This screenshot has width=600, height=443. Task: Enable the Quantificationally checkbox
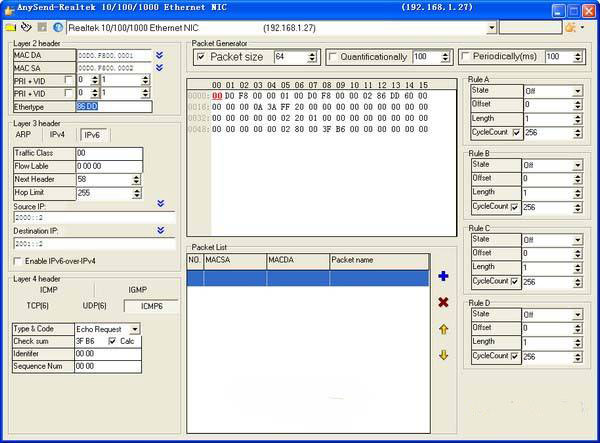(333, 57)
